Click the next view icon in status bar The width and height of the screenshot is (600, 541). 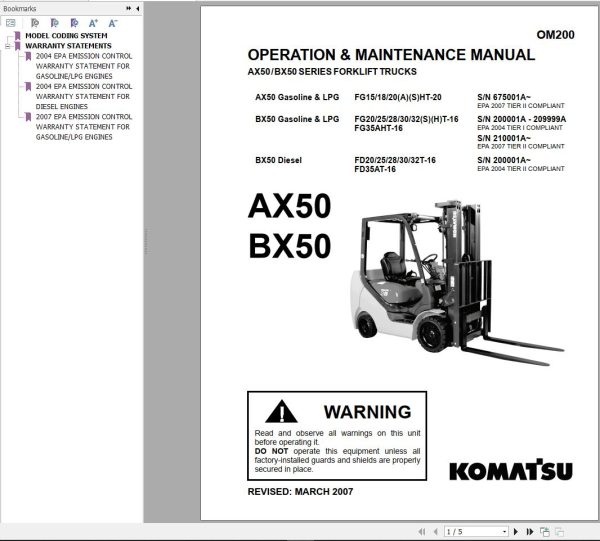tap(559, 531)
